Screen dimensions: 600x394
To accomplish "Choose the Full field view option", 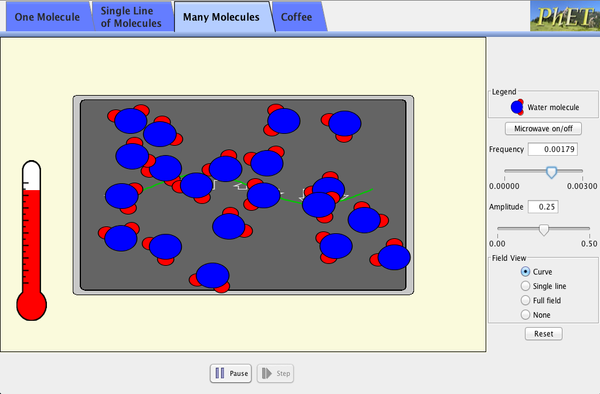I will coord(541,300).
